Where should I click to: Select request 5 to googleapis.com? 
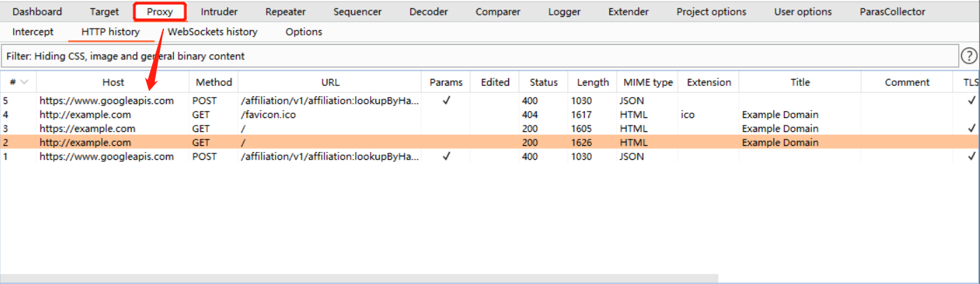[x=489, y=100]
